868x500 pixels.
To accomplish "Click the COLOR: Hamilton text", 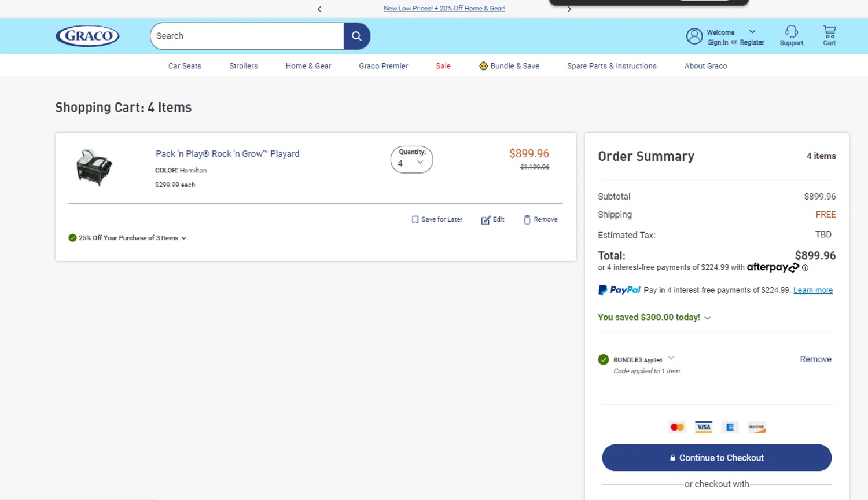I will click(x=181, y=171).
